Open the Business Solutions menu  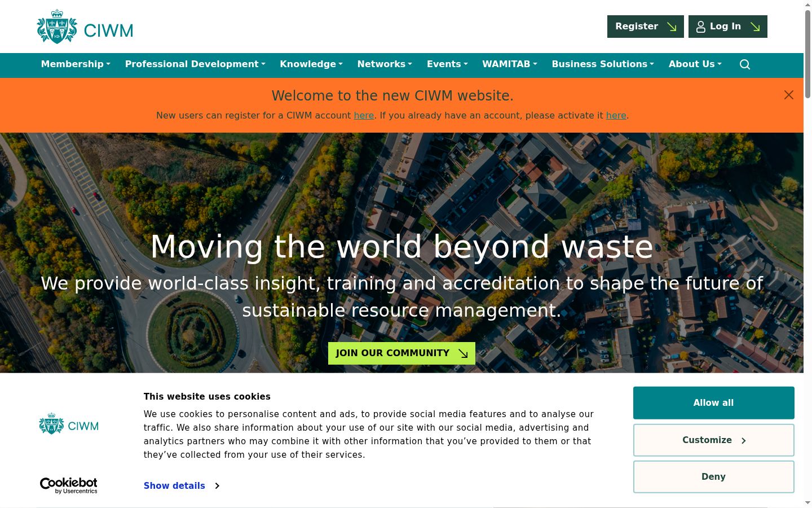pyautogui.click(x=603, y=64)
